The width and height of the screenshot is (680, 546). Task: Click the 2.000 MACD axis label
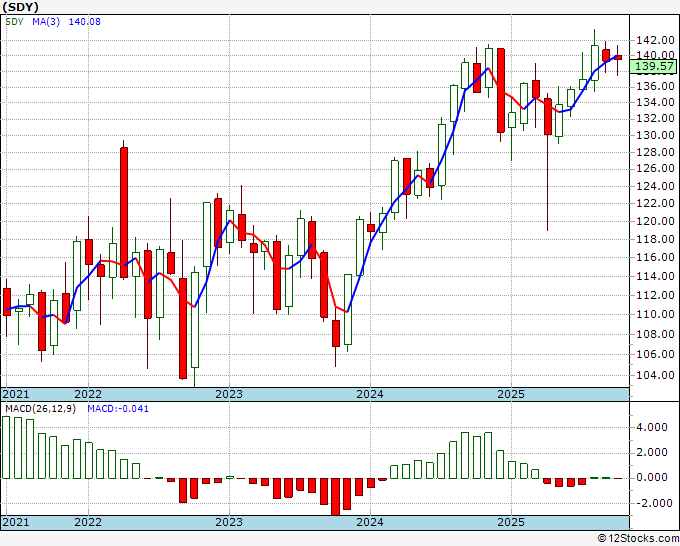(652, 452)
